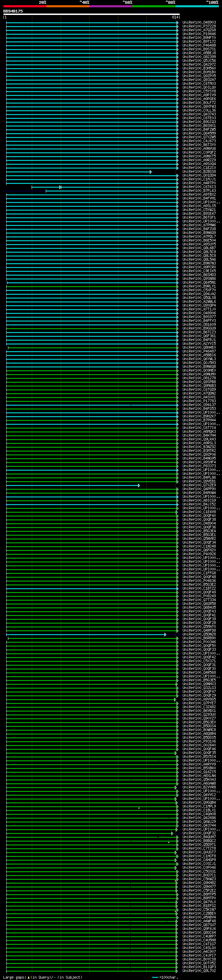This screenshot has width=222, height=980.
Task: Click the cyan =100char. scale legend line
Action: point(155,977)
